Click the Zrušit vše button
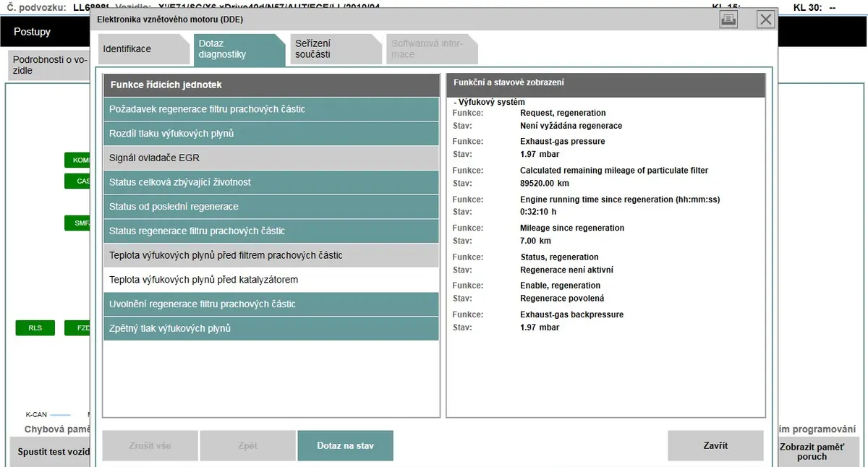The height and width of the screenshot is (467, 868). coord(150,446)
